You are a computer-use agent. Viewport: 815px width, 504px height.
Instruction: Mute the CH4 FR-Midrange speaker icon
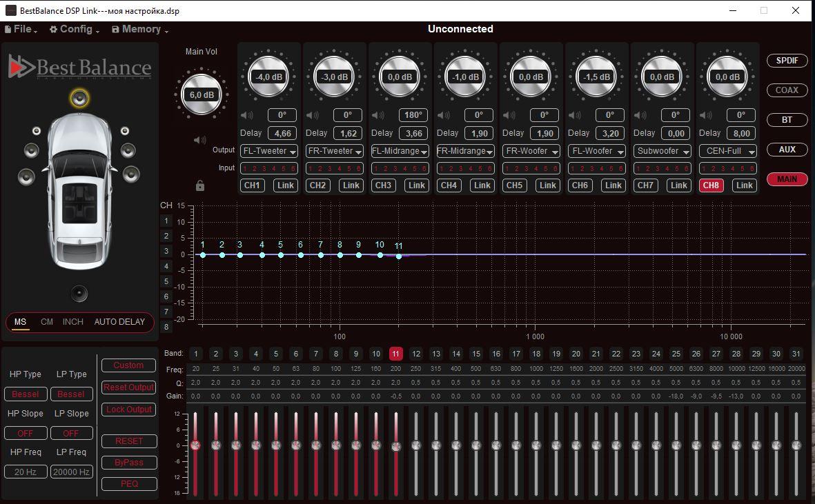coord(443,115)
